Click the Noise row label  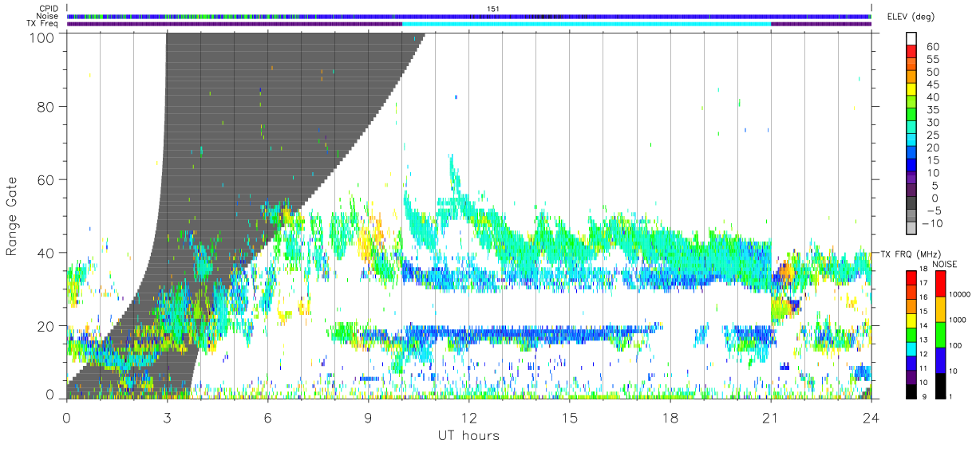tap(48, 16)
